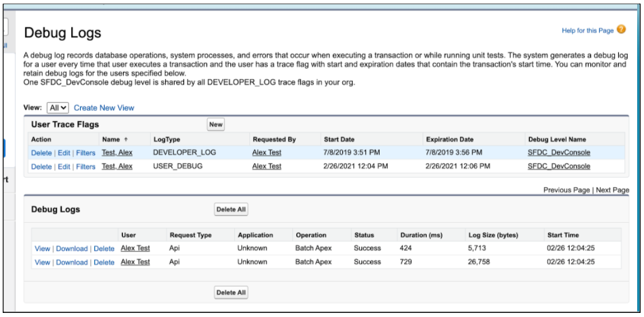
Task: Click the Help for this Page link
Action: (x=587, y=30)
